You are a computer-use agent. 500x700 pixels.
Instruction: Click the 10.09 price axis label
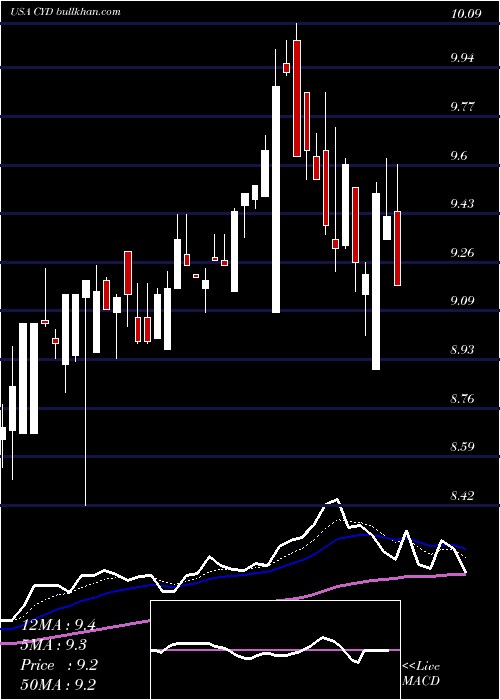pyautogui.click(x=466, y=14)
